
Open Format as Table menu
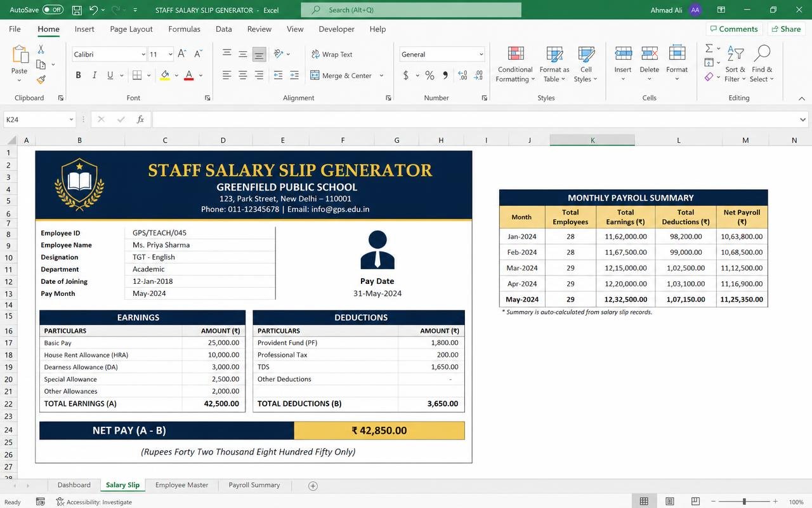pyautogui.click(x=554, y=64)
